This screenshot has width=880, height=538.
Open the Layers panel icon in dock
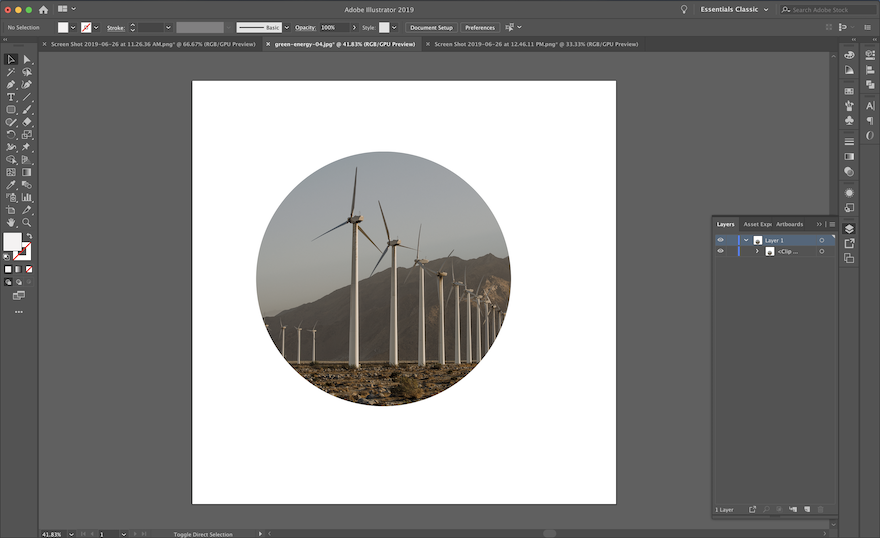849,229
